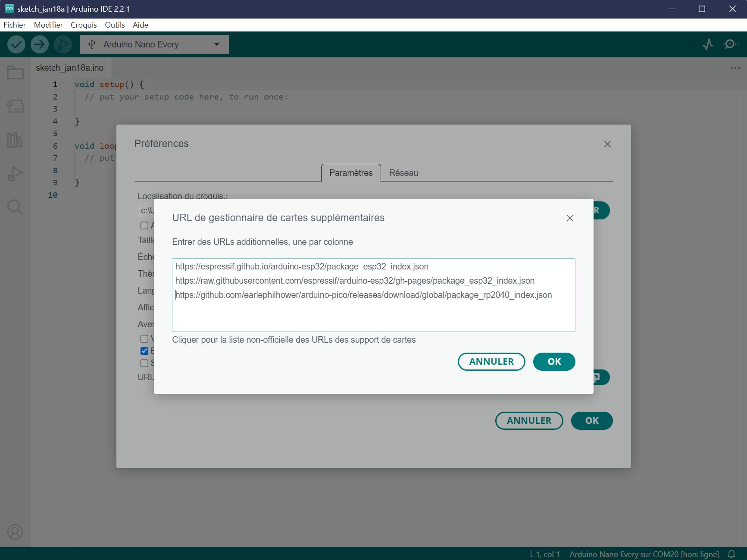Open the Library Manager sidebar icon

pos(15,140)
